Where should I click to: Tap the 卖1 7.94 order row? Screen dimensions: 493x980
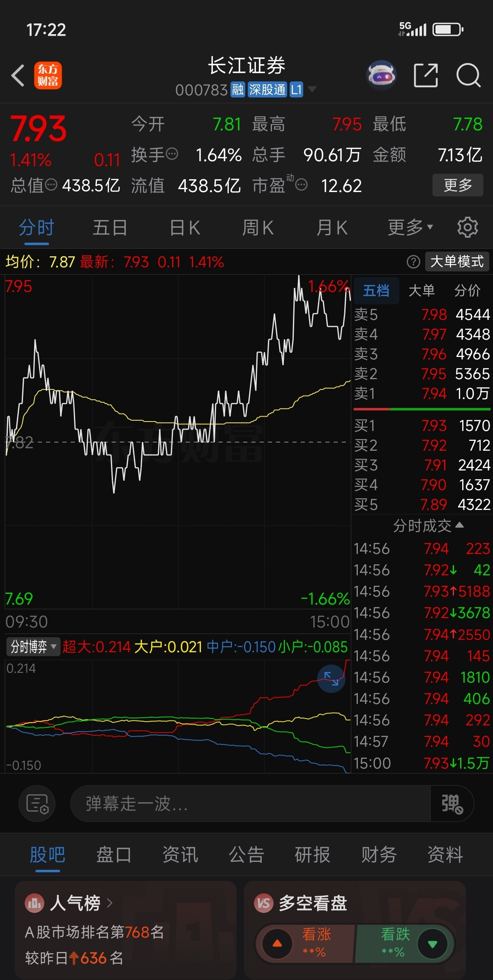point(422,394)
